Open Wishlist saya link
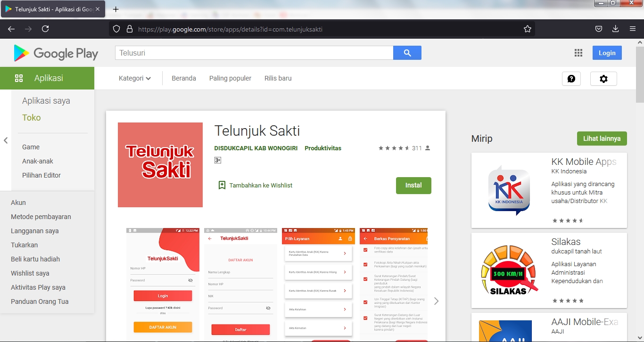Viewport: 644px width, 342px height. 30,273
